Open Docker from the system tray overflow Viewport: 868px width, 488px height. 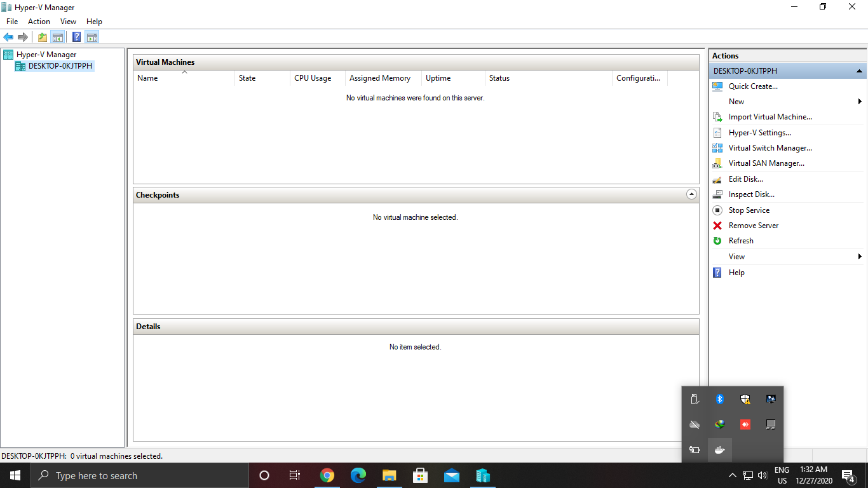[x=719, y=449]
